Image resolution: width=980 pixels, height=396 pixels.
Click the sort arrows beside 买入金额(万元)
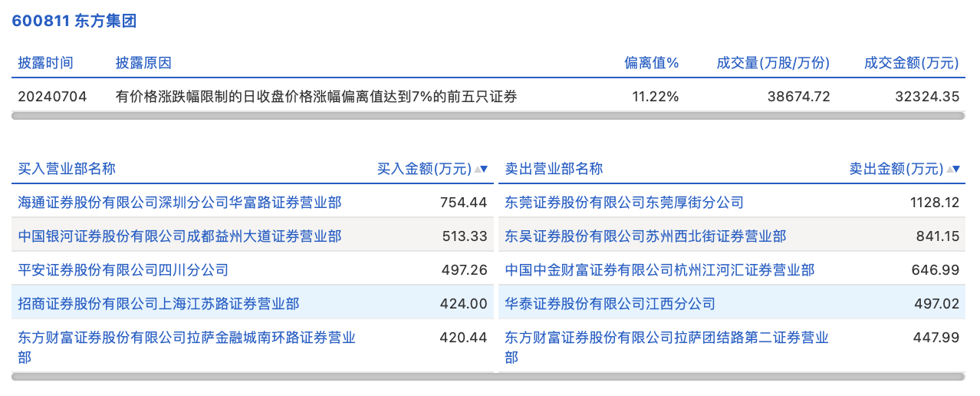tap(481, 169)
